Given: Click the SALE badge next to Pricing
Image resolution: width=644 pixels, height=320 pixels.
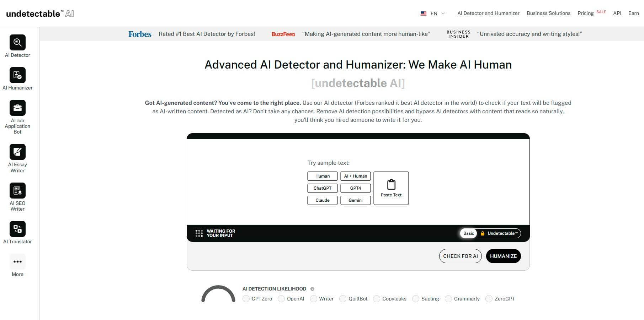Looking at the screenshot, I should [601, 12].
